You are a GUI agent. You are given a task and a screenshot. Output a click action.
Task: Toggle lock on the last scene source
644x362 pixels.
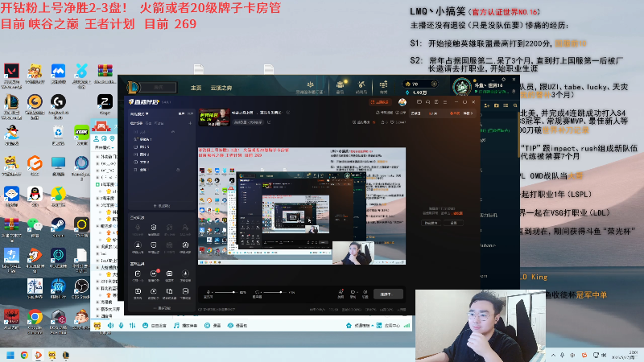(x=178, y=170)
